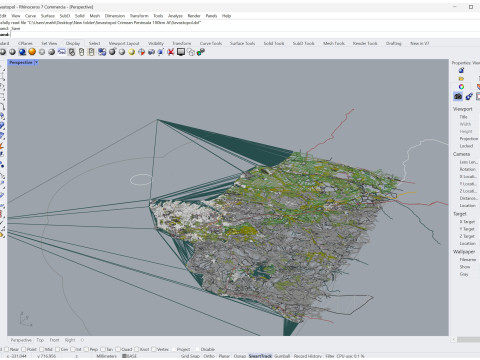Viewport: 480px width, 360px height.
Task: Toggle Ortho mode in status bar
Action: click(x=209, y=356)
